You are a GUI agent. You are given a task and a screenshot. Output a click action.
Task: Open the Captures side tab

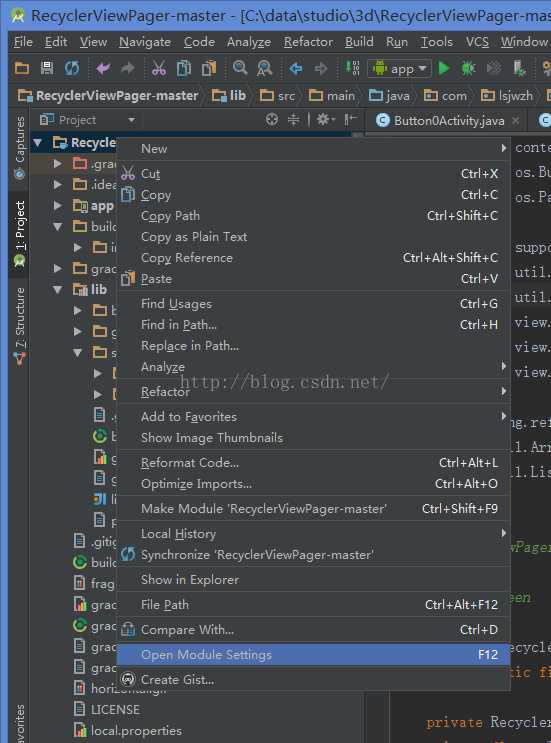[19, 148]
